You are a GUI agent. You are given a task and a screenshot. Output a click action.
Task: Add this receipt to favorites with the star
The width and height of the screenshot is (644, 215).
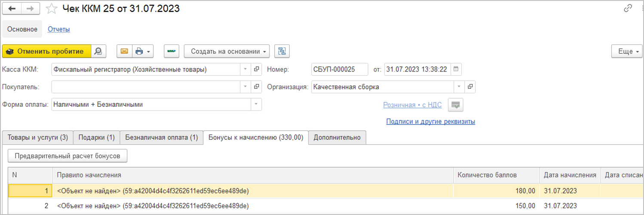tap(52, 9)
